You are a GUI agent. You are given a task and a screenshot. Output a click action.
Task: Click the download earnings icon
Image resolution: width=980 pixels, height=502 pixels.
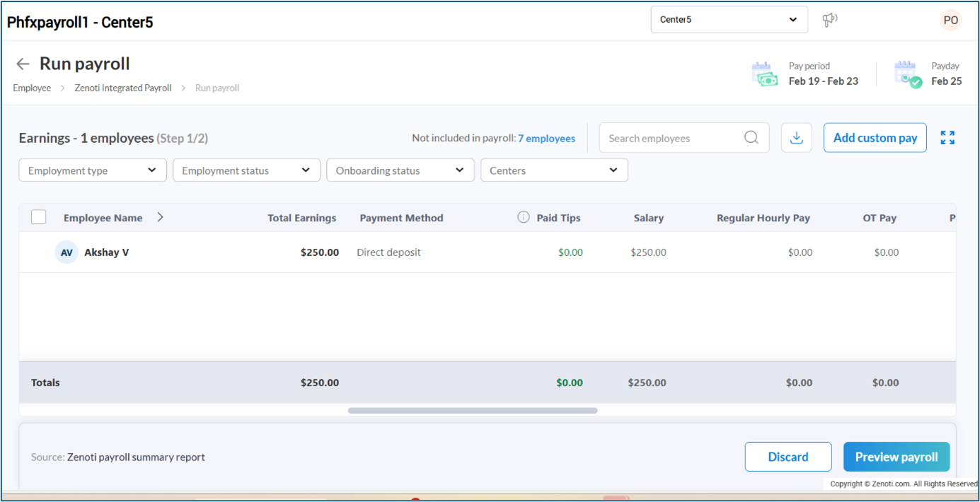[x=796, y=138]
